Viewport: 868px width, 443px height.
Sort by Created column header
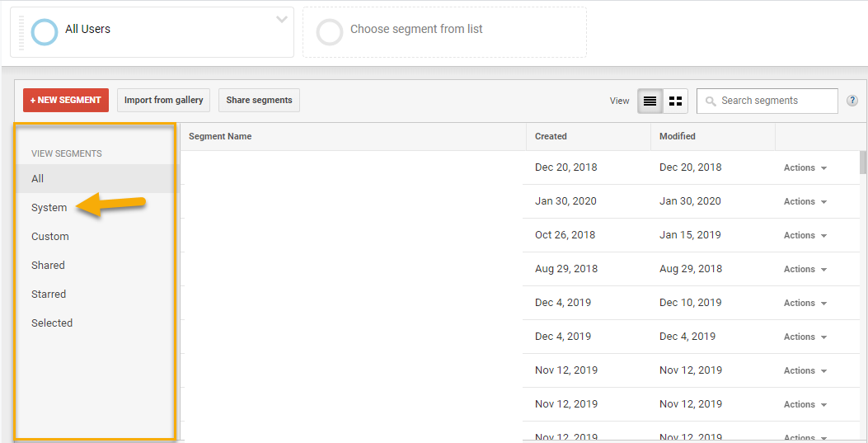tap(551, 137)
